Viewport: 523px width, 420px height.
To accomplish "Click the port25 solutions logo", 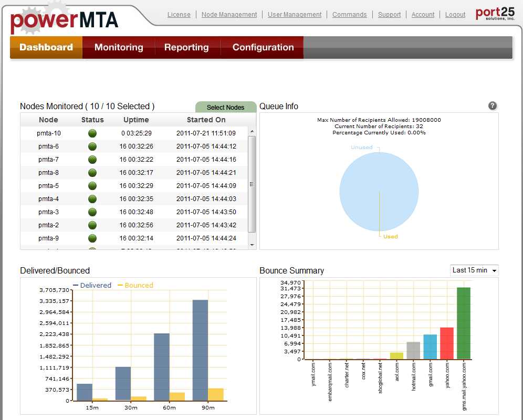I will tap(495, 14).
